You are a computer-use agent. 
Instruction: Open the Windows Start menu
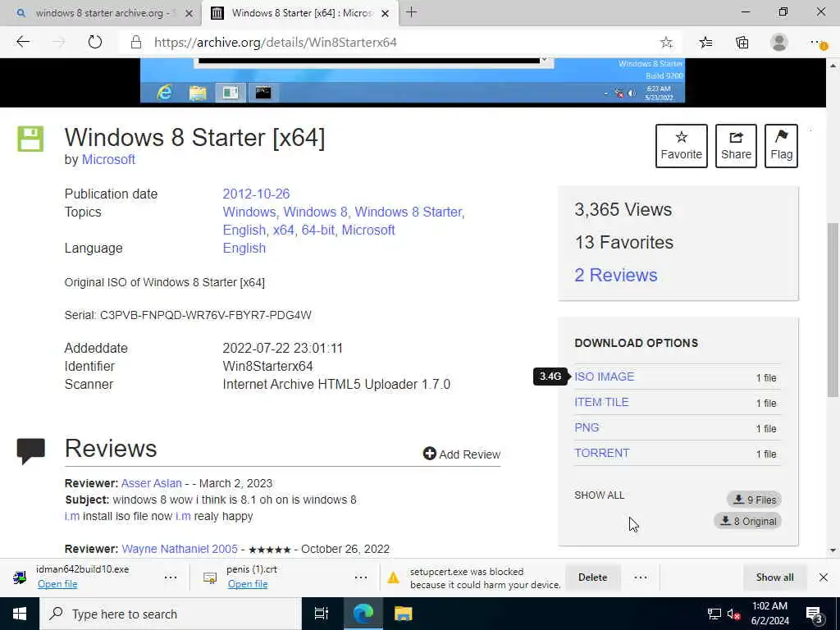coord(20,614)
